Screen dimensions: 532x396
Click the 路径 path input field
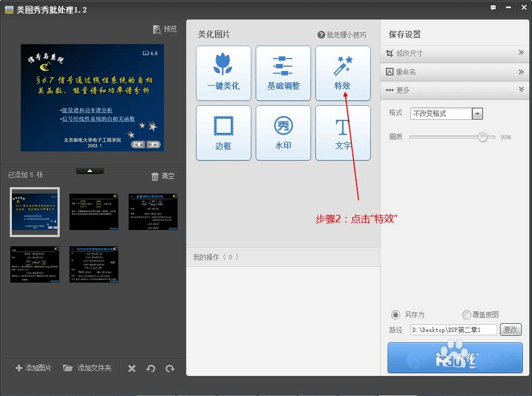point(454,330)
